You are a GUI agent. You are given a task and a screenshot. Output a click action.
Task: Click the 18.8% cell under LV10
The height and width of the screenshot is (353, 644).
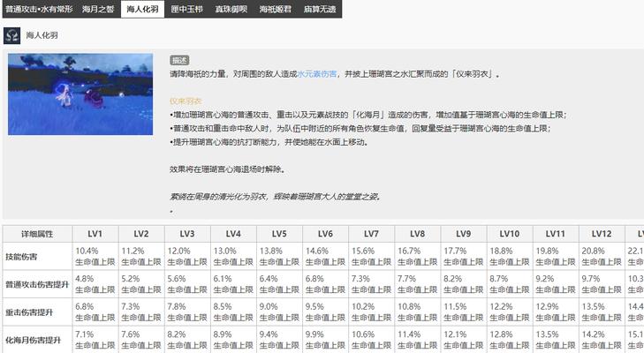(x=510, y=257)
